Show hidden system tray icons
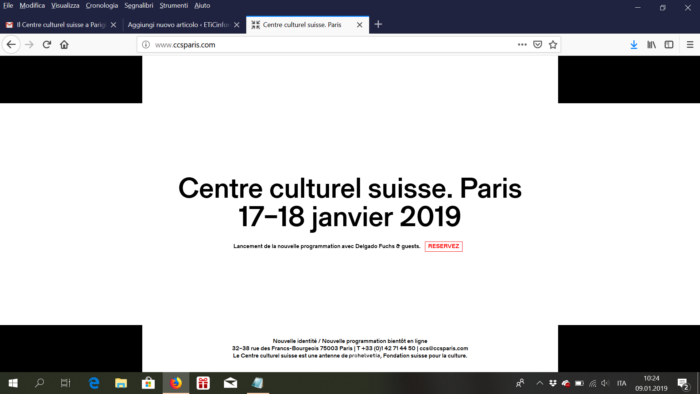The height and width of the screenshot is (394, 700). click(x=539, y=383)
